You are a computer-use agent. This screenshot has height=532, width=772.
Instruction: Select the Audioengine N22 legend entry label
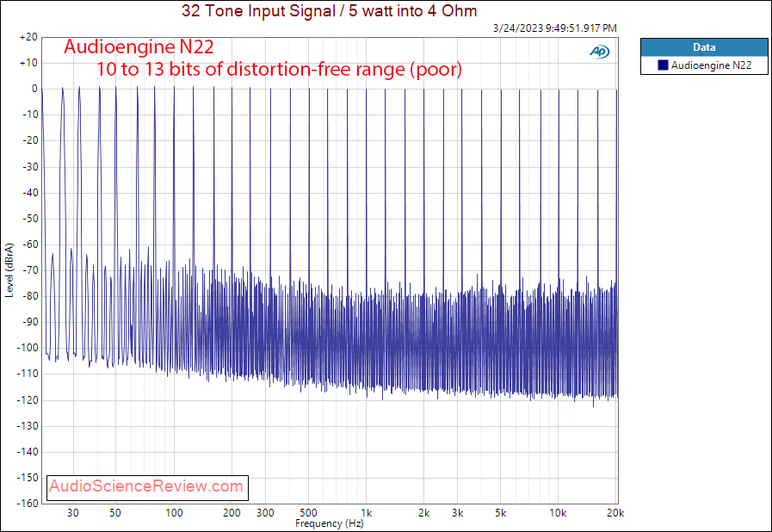(x=711, y=65)
